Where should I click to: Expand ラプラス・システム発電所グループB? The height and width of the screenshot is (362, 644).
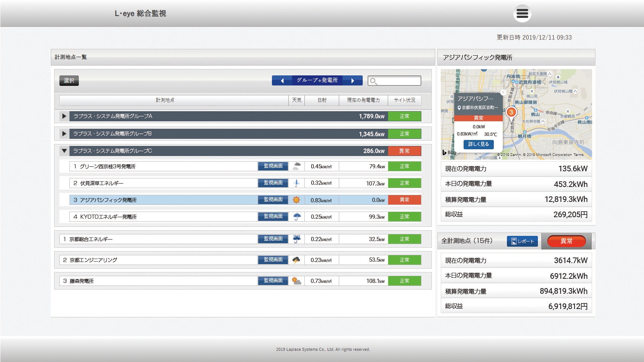pyautogui.click(x=64, y=134)
